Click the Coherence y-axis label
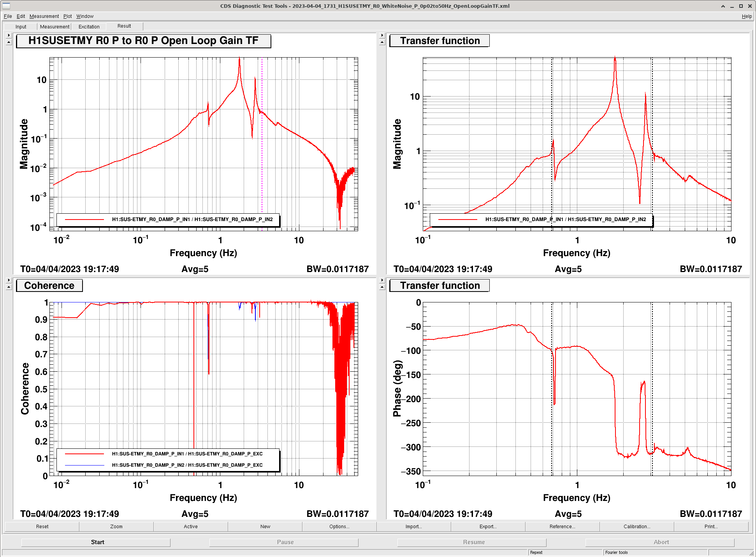The height and width of the screenshot is (557, 756). (x=25, y=388)
